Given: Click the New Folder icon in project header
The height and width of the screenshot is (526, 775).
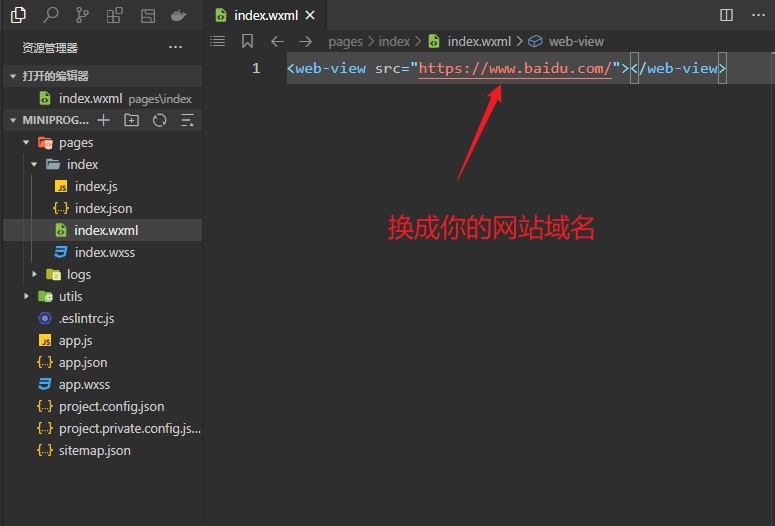Looking at the screenshot, I should (131, 120).
